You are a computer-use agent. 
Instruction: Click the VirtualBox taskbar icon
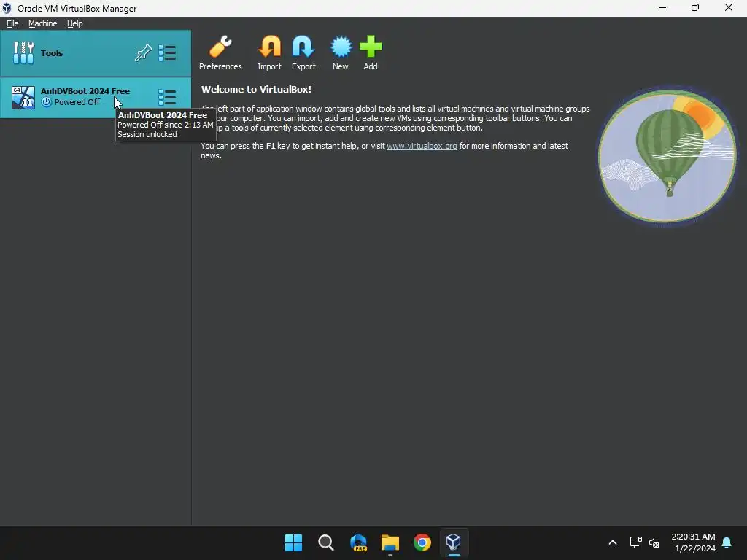[454, 542]
